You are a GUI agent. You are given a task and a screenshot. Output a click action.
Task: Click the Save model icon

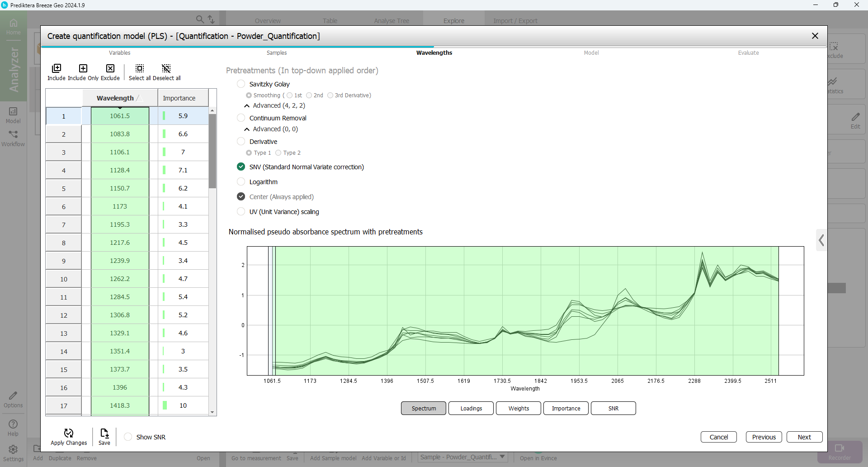pos(104,434)
